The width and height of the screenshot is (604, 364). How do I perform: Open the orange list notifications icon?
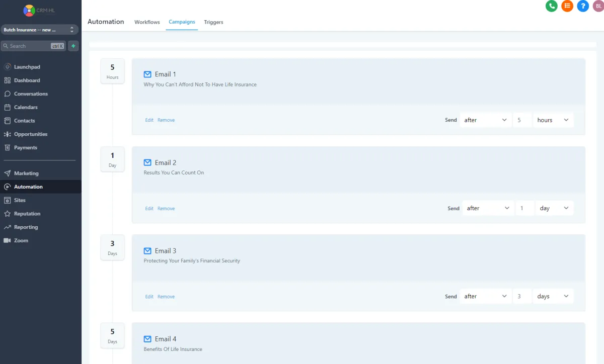click(x=567, y=6)
